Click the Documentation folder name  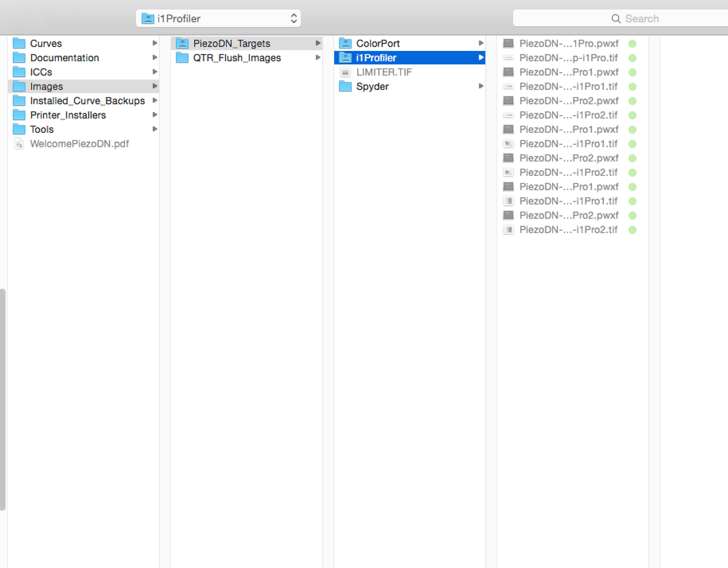pyautogui.click(x=64, y=58)
